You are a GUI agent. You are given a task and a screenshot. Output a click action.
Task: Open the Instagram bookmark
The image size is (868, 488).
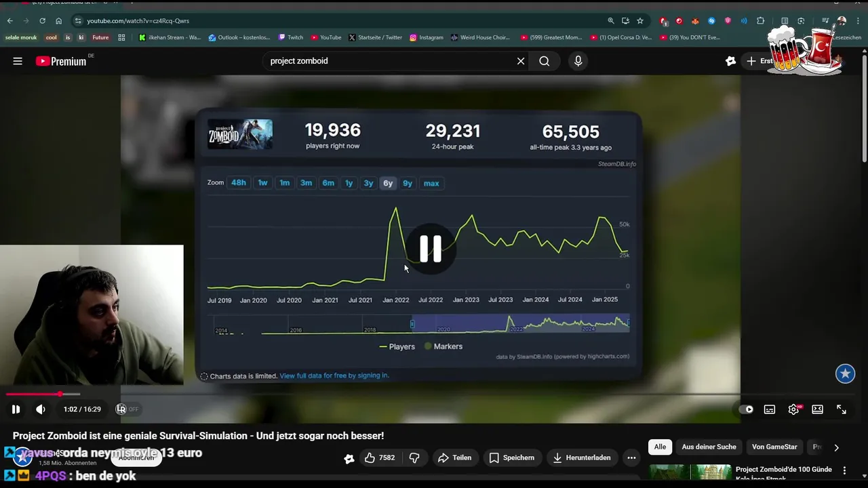coord(427,37)
